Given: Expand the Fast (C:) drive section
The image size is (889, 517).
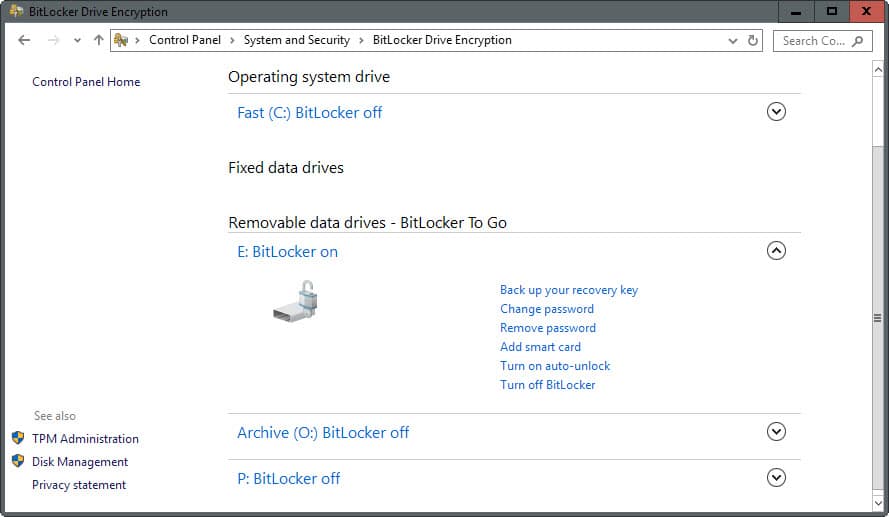Looking at the screenshot, I should coord(776,112).
